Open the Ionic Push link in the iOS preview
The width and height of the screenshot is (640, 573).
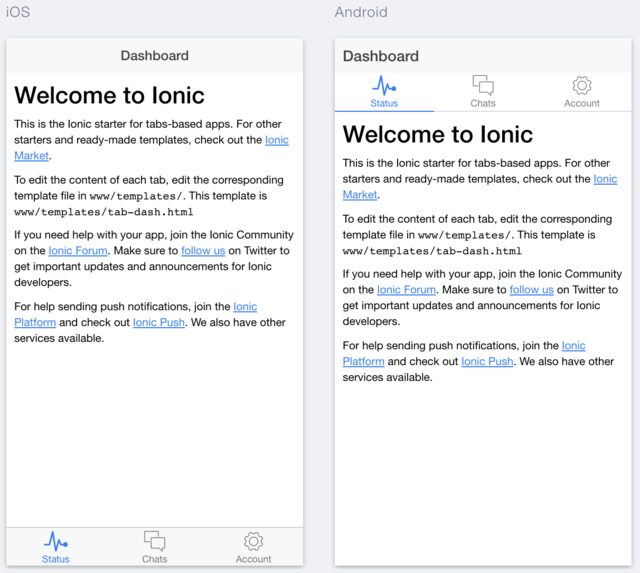(159, 322)
